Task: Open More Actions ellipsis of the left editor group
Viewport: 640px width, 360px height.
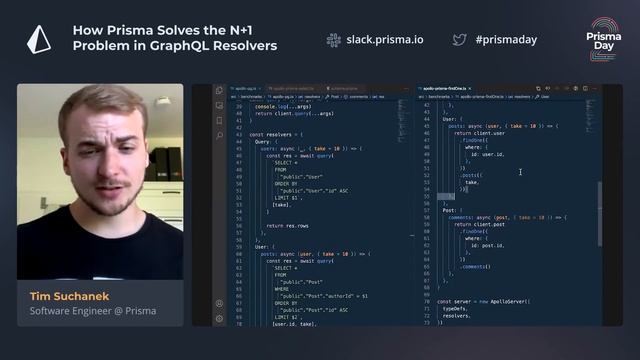Action: [x=406, y=88]
